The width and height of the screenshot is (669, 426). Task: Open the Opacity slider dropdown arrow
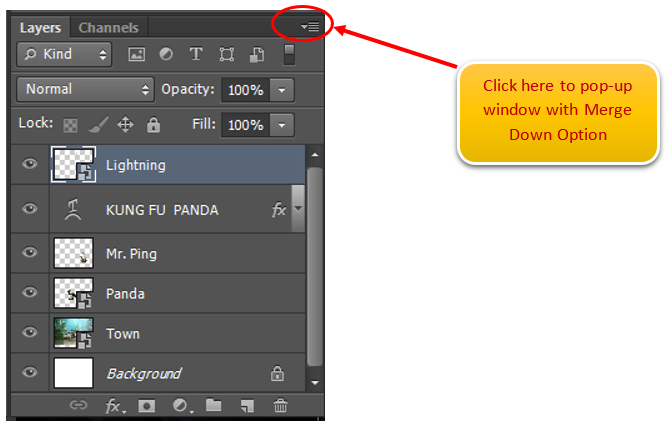[282, 90]
